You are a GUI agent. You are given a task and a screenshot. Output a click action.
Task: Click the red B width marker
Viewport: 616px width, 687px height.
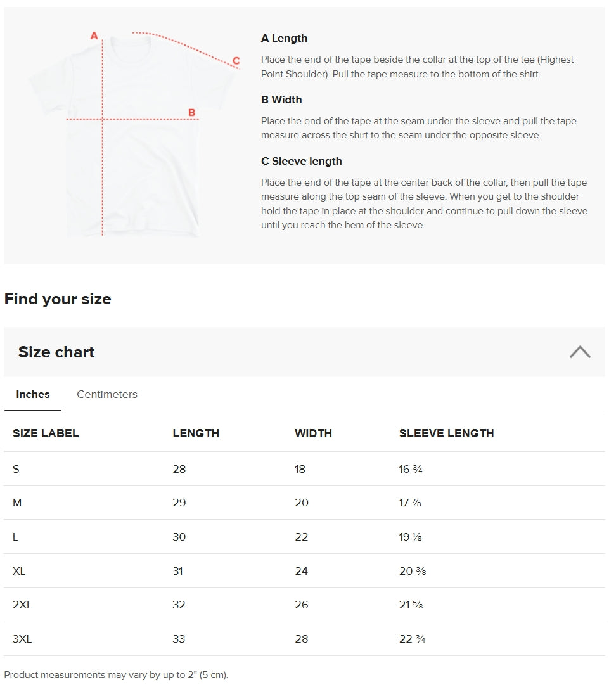pos(191,113)
